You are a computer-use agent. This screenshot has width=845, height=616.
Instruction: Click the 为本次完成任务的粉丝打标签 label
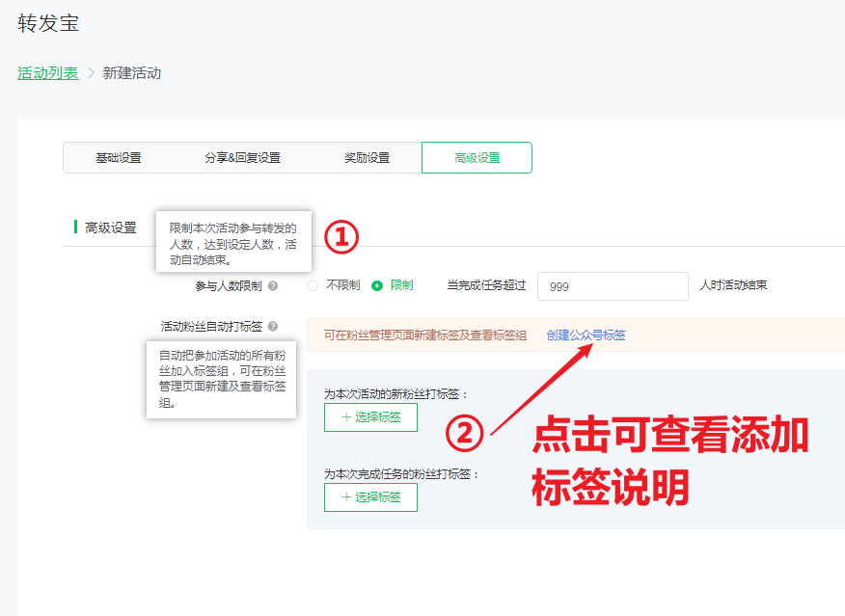point(401,474)
